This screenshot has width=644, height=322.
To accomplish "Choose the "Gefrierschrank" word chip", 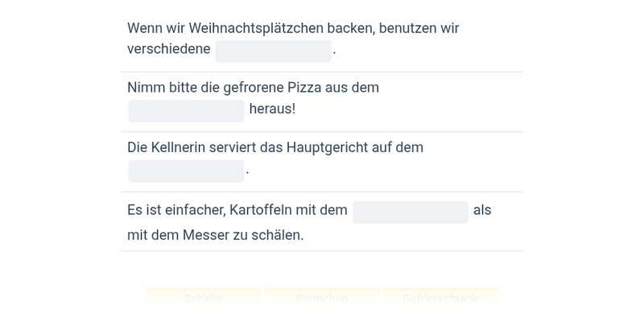I will click(x=440, y=299).
